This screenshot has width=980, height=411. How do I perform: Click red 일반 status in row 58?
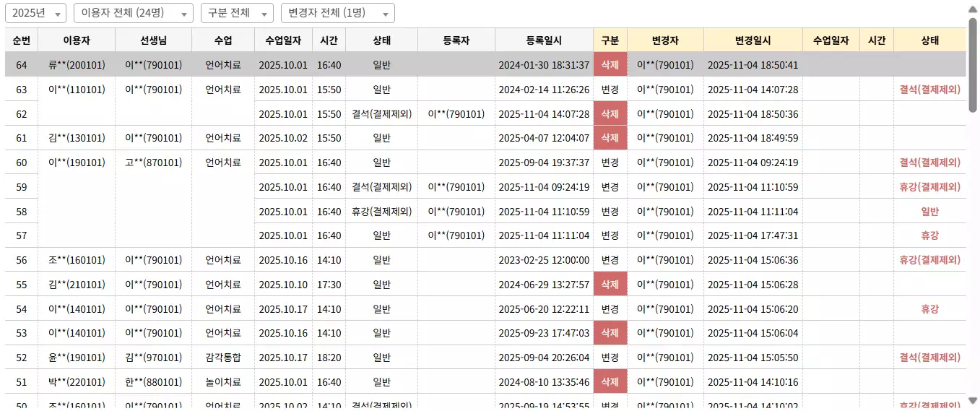coord(929,212)
